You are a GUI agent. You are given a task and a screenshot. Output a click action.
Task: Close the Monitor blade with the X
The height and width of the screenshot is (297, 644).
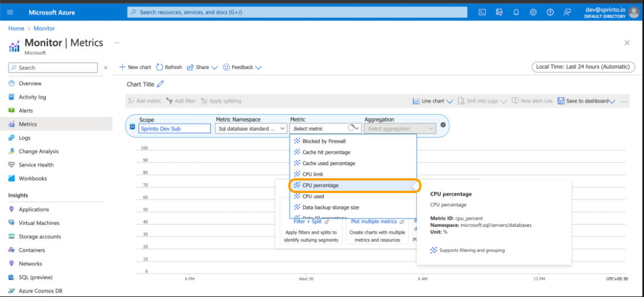627,43
